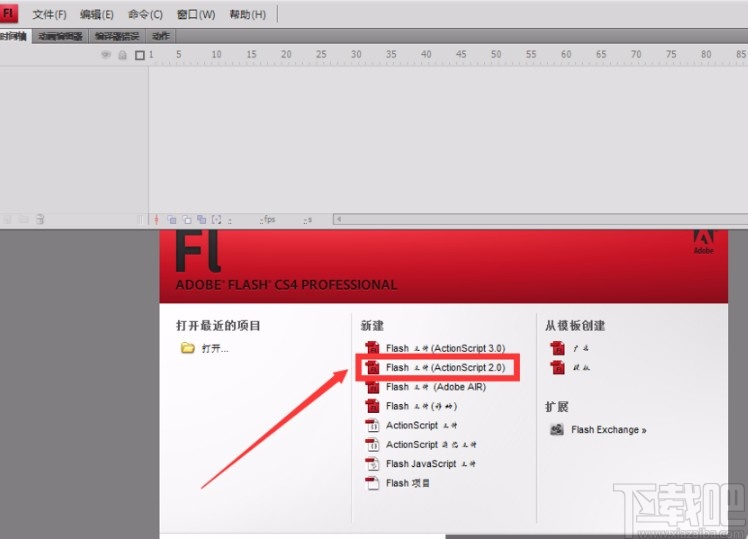Viewport: 748px width, 539px height.
Task: Create Flash file (ActionScript 2.0)
Action: point(445,368)
